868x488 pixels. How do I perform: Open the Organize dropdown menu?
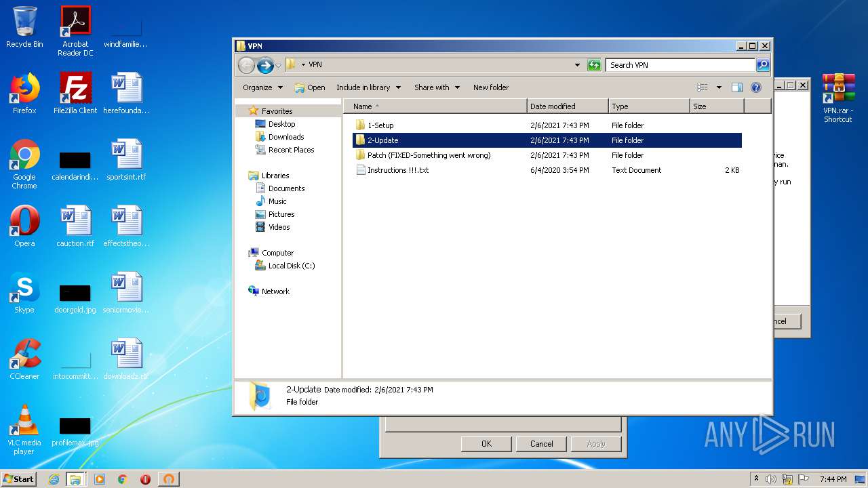262,87
